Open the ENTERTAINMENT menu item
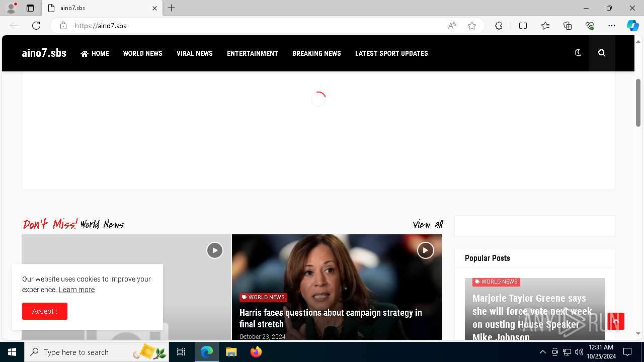The height and width of the screenshot is (362, 644). point(252,53)
